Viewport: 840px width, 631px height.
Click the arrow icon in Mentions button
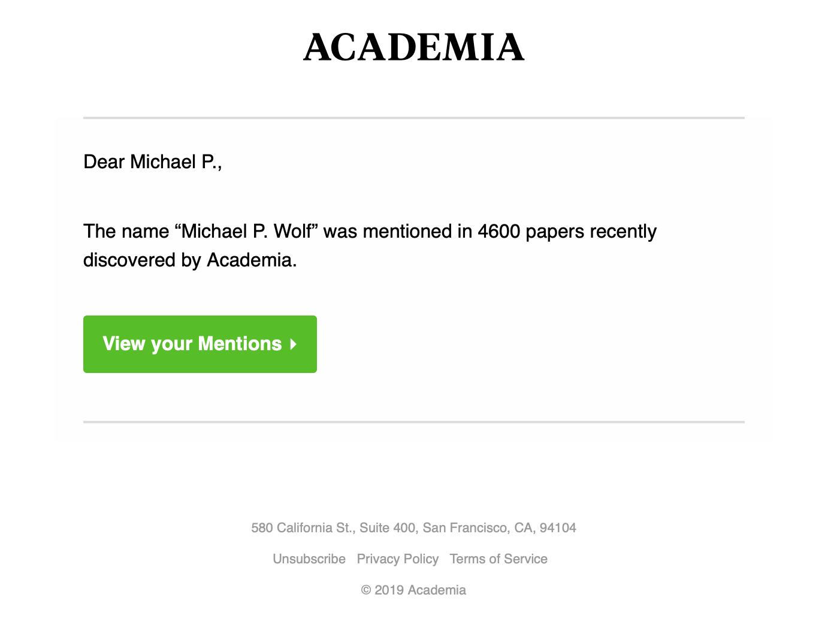[x=293, y=344]
